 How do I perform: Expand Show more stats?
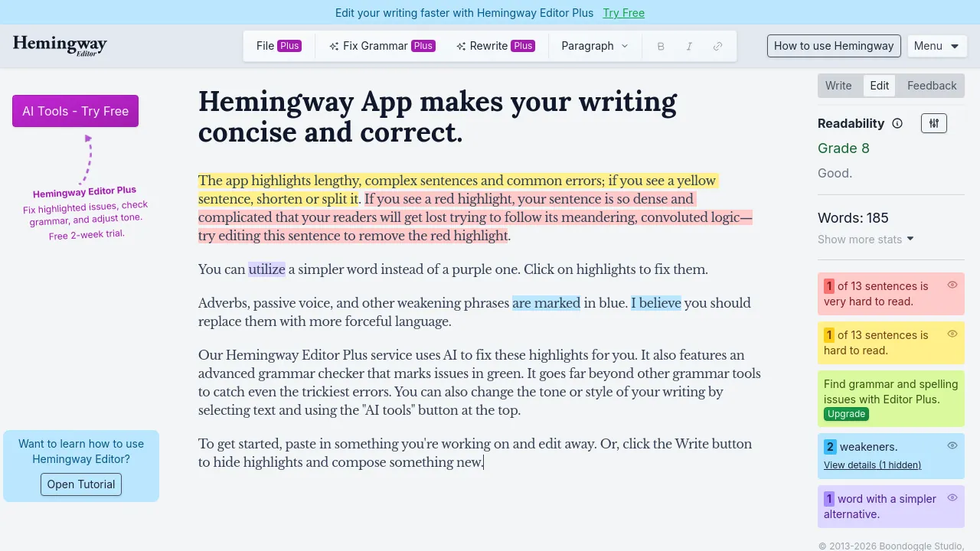866,240
